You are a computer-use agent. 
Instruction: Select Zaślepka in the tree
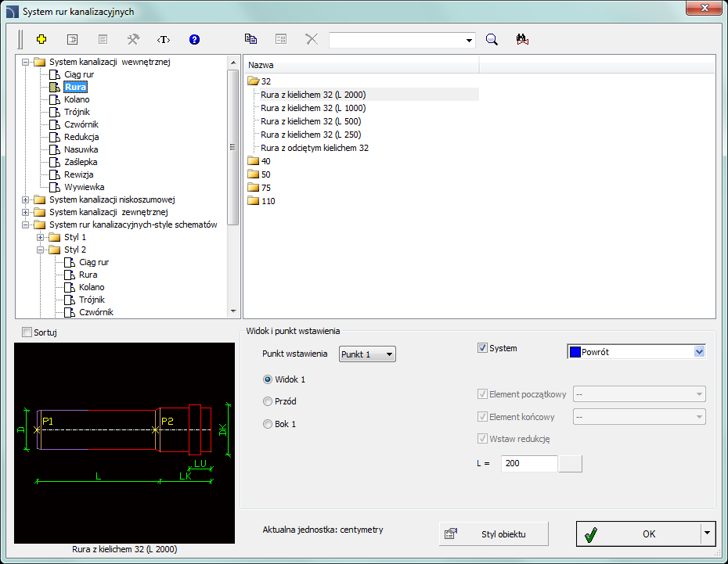81,162
